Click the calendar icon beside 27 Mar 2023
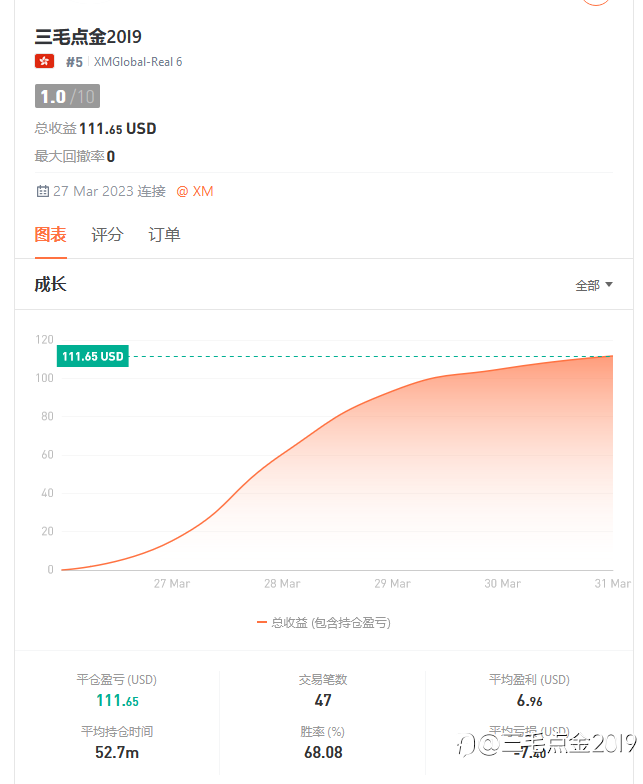643x784 pixels. pos(42,191)
